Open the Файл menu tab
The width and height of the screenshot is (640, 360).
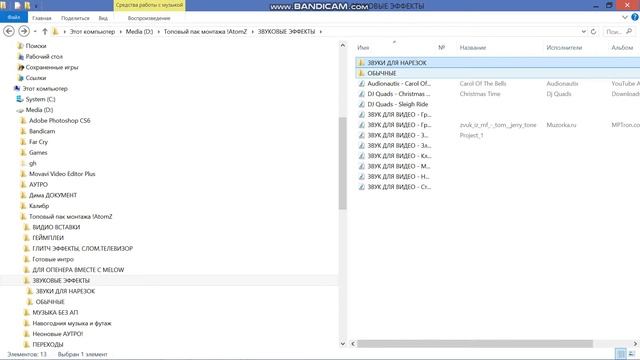point(14,18)
